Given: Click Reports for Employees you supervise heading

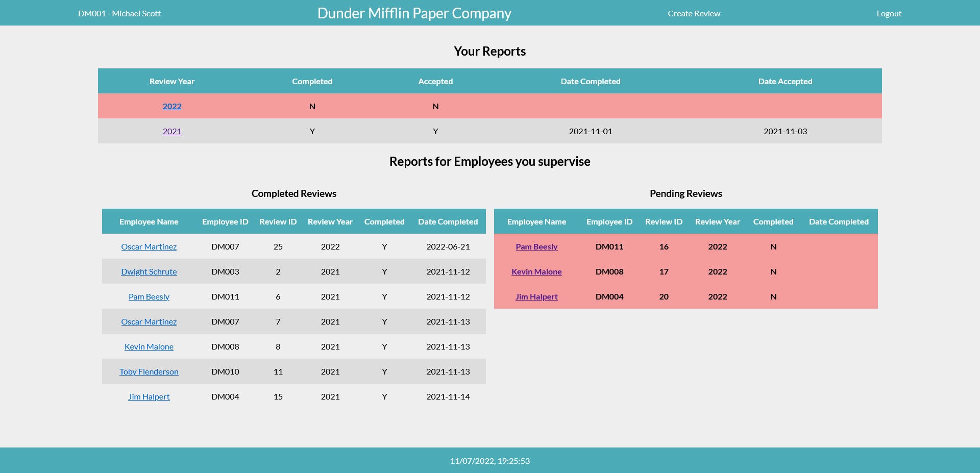Looking at the screenshot, I should point(490,161).
